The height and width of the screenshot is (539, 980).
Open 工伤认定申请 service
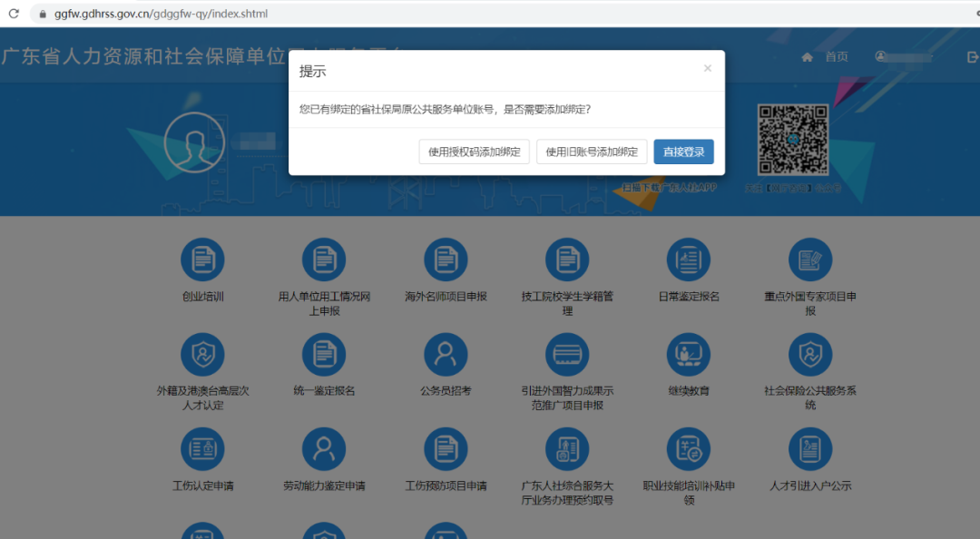(202, 448)
